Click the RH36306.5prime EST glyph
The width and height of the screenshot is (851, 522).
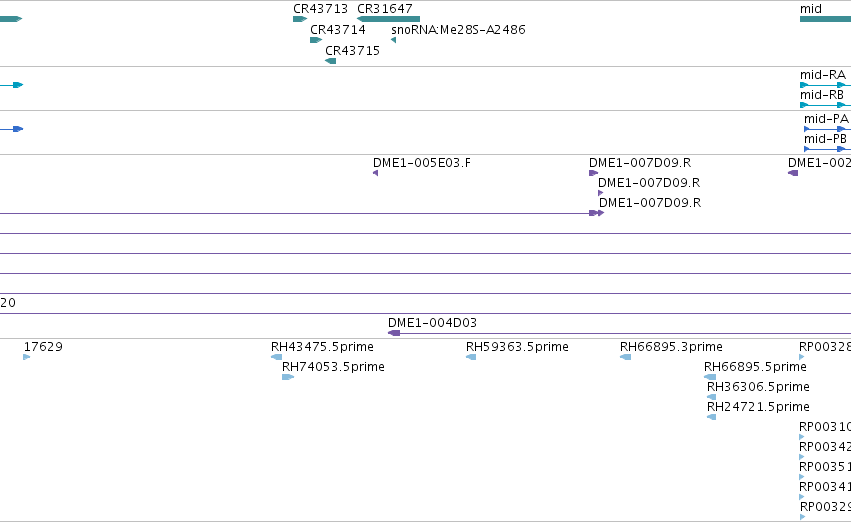[x=712, y=397]
